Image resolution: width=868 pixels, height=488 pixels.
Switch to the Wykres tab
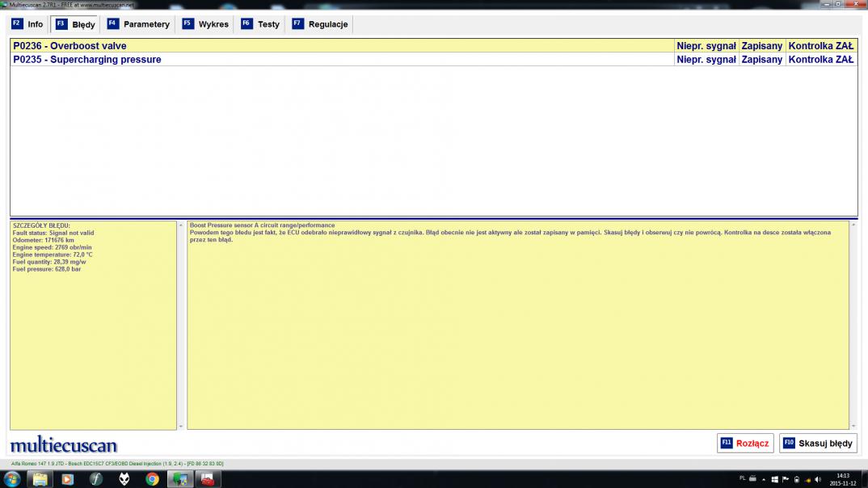pos(204,24)
